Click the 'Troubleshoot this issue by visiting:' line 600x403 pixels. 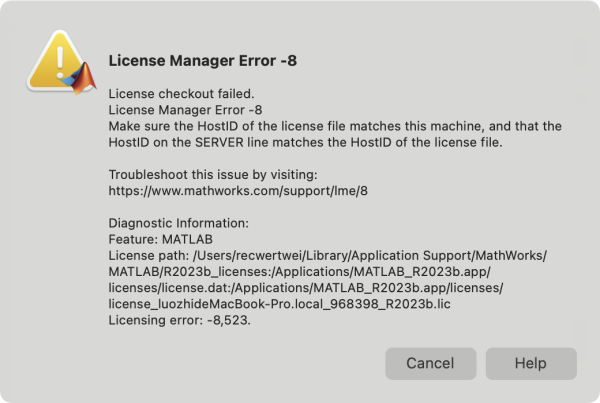pyautogui.click(x=213, y=175)
